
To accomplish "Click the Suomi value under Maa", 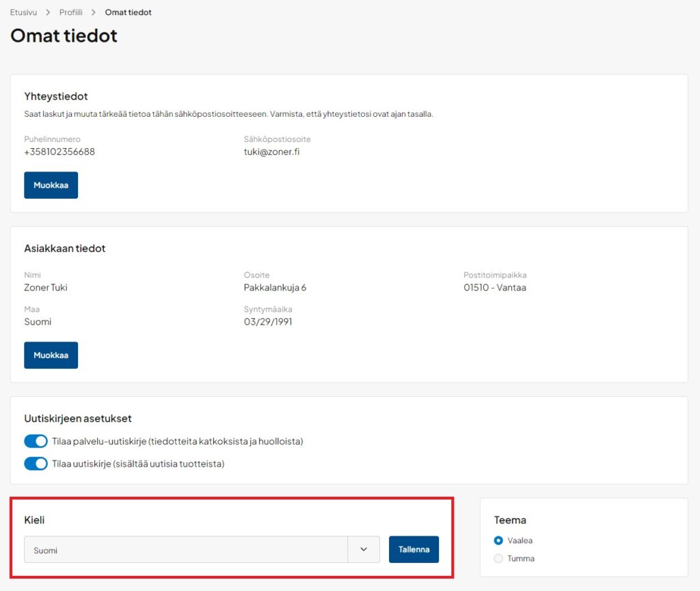I will [38, 322].
